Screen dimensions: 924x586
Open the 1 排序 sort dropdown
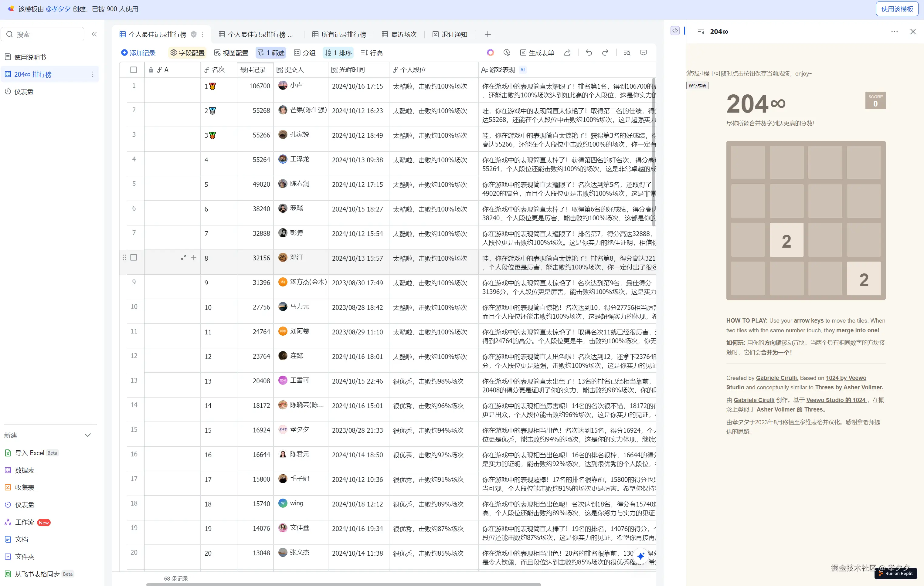coord(338,53)
